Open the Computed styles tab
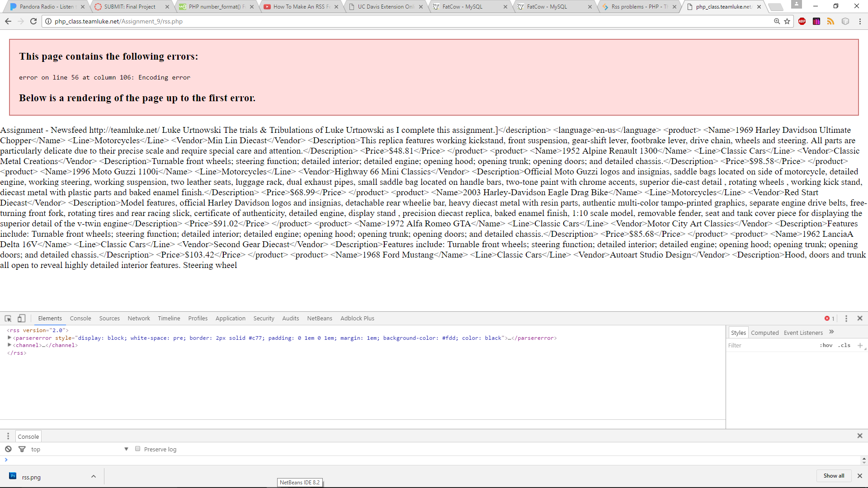 click(764, 333)
